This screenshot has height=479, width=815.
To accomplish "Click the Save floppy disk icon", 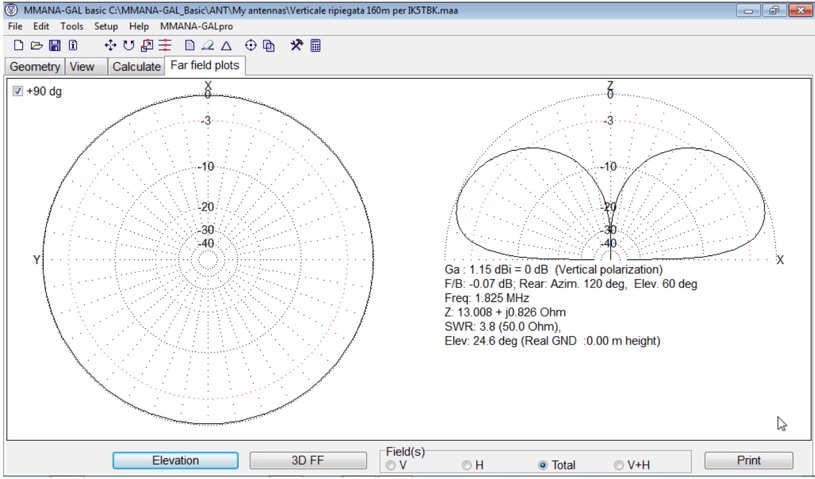I will click(55, 46).
